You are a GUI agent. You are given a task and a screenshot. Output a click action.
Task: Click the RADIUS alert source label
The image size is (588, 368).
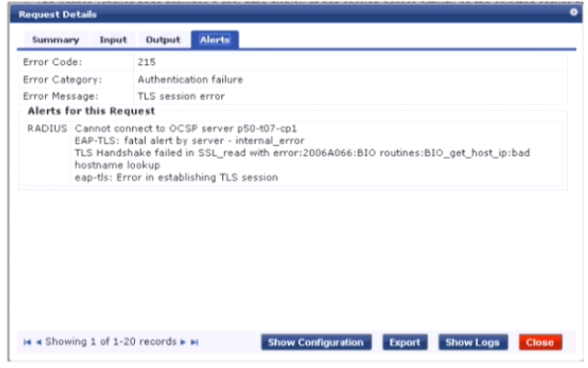coord(48,128)
